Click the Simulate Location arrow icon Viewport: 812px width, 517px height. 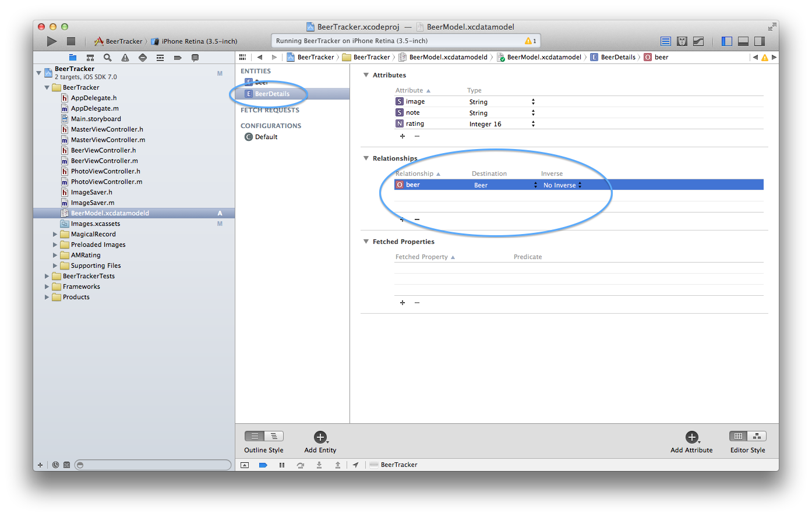(x=355, y=465)
